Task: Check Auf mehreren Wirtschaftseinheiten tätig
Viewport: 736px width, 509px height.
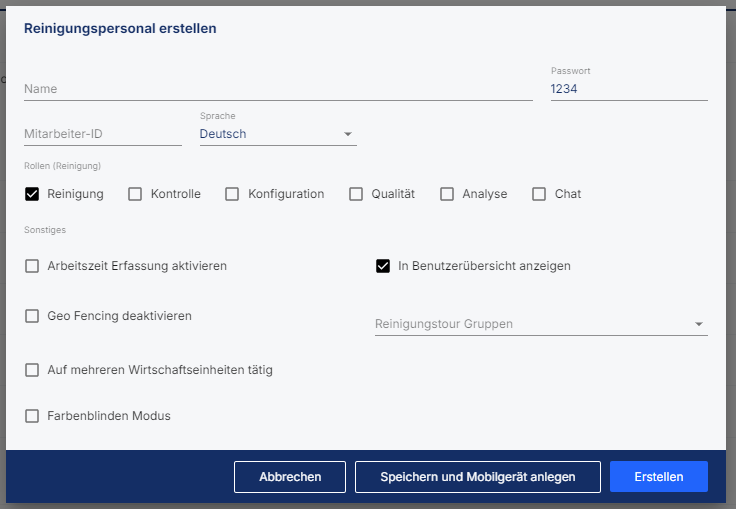Action: coord(32,370)
